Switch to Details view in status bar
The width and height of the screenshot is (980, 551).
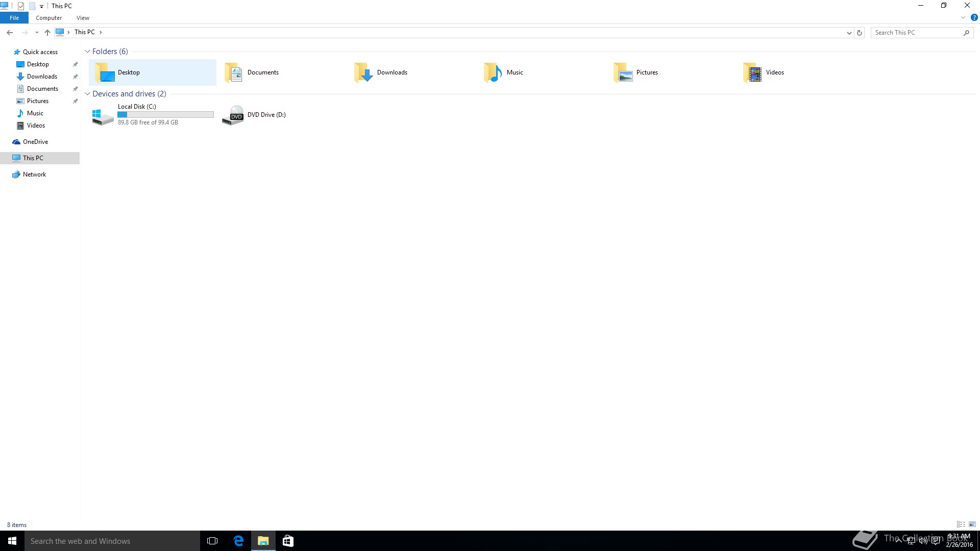[x=961, y=524]
